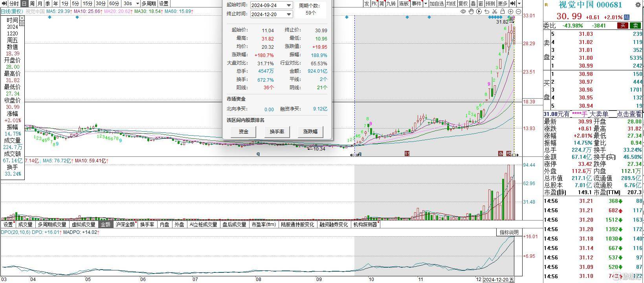This screenshot has height=283, width=644.
Task: Click the 资金 ranking button
Action: (244, 131)
